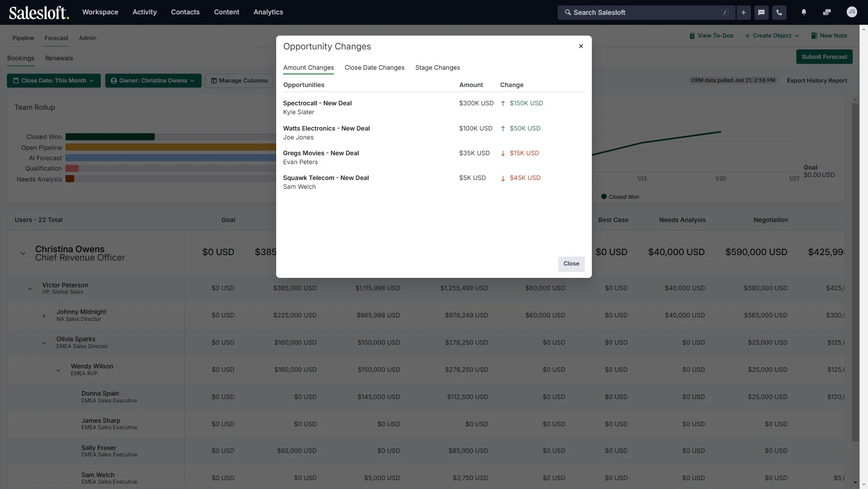Click the Needs Analysis rollup bar
This screenshot has height=489, width=868.
[x=70, y=179]
